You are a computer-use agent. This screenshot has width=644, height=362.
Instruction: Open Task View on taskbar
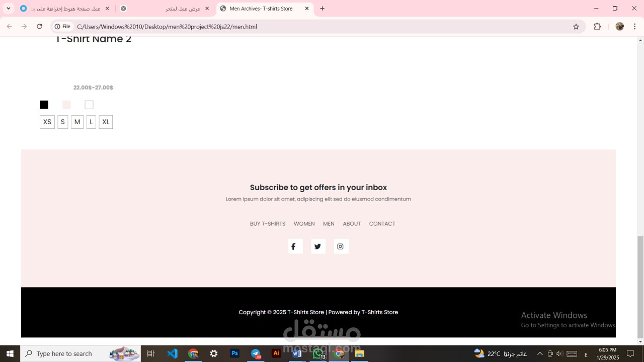click(150, 353)
